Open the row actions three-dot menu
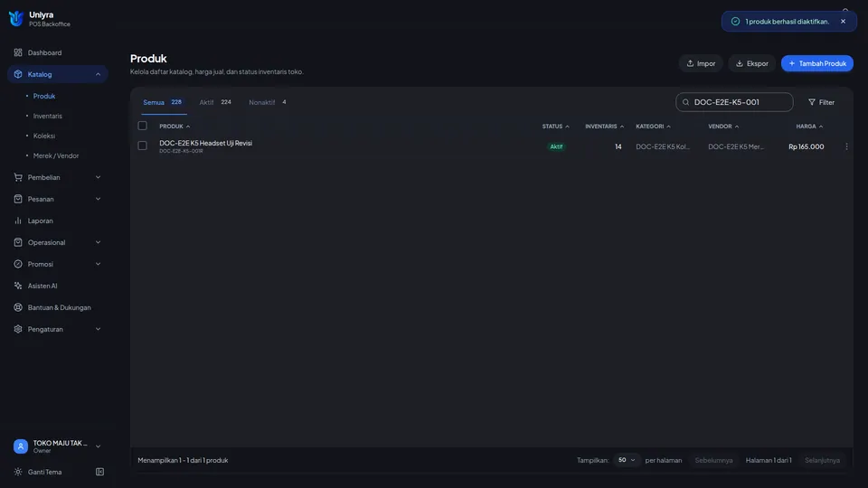Image resolution: width=868 pixels, height=488 pixels. coord(846,146)
